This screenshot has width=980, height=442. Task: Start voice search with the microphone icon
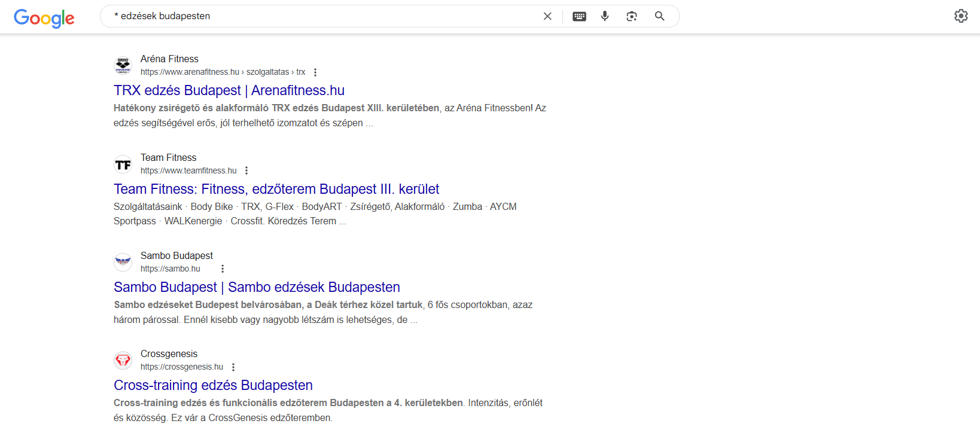pyautogui.click(x=605, y=16)
